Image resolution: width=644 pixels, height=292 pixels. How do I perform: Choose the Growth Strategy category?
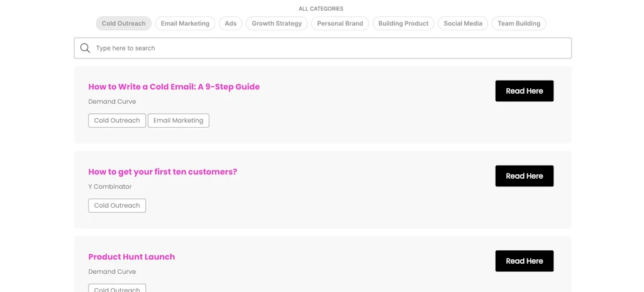coord(277,23)
